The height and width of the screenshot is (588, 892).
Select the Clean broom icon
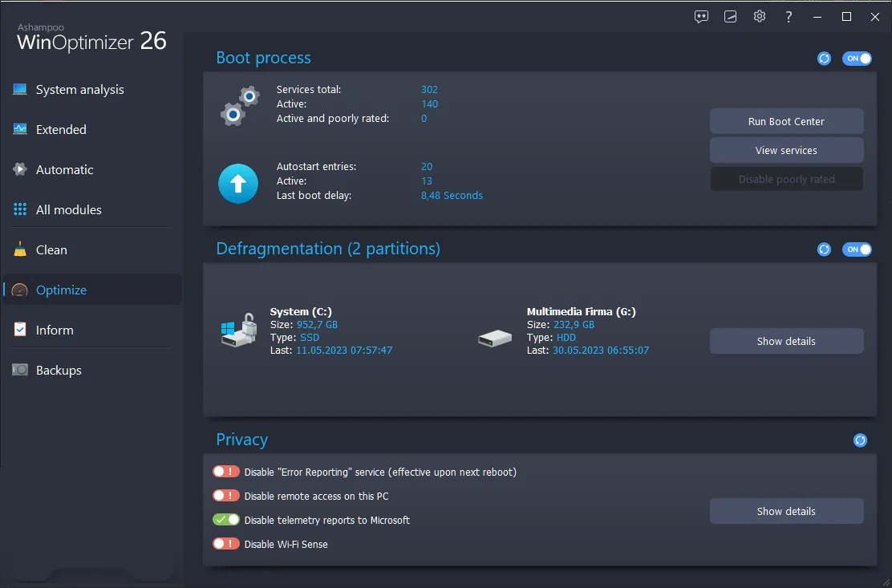point(19,249)
